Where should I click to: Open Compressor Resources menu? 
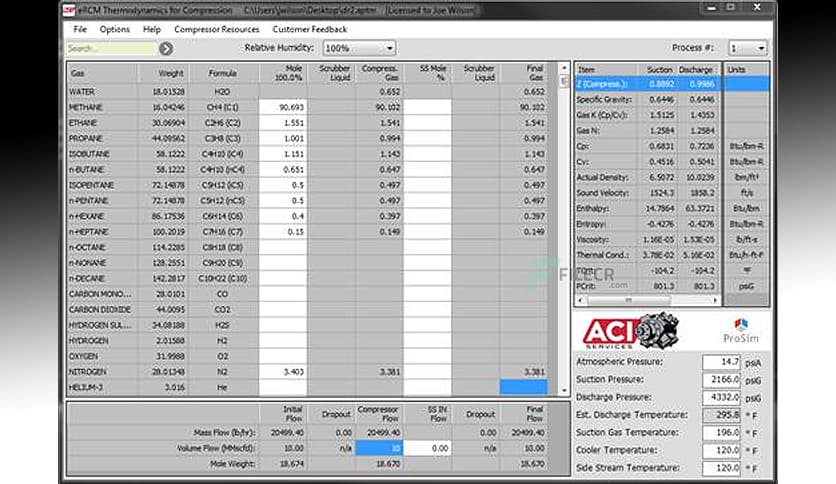(216, 29)
